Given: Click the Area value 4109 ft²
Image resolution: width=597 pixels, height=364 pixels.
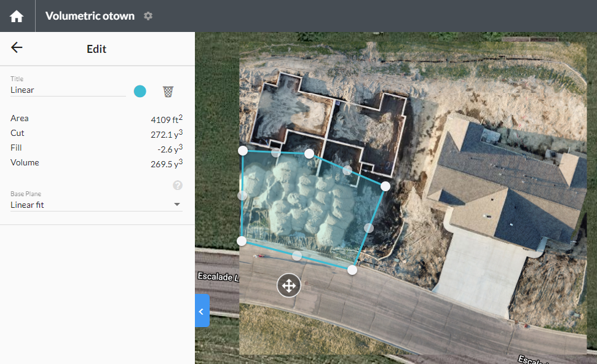Looking at the screenshot, I should pyautogui.click(x=167, y=119).
